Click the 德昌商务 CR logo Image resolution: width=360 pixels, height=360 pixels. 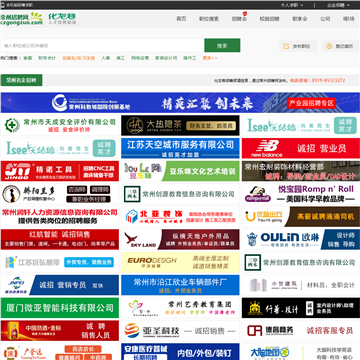point(256,331)
